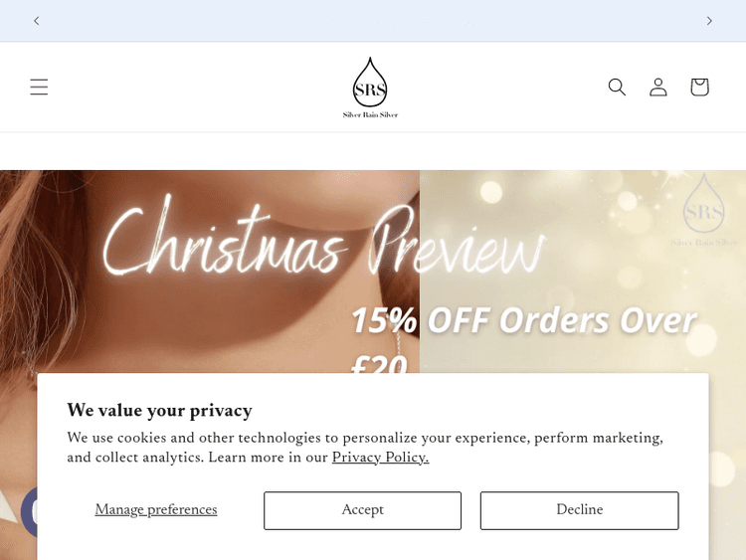
Task: Click the partially hidden purple circle widget
Action: pyautogui.click(x=29, y=511)
